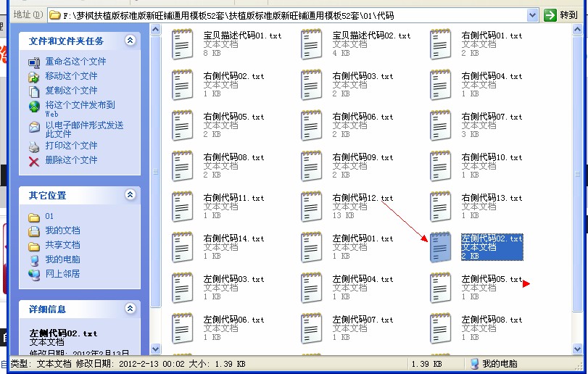The height and width of the screenshot is (374, 588).
Task: Select the 右侧代码13.txt file icon
Action: click(x=441, y=207)
